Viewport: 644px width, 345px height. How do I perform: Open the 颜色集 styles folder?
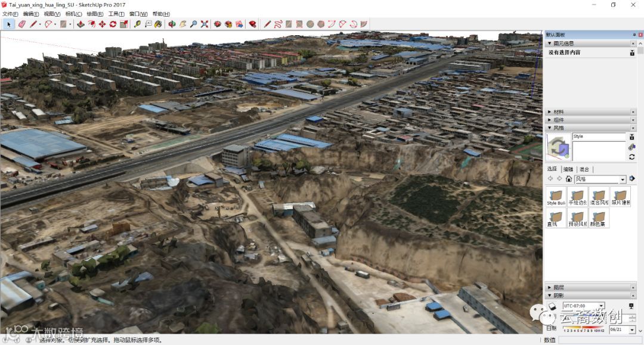click(599, 218)
